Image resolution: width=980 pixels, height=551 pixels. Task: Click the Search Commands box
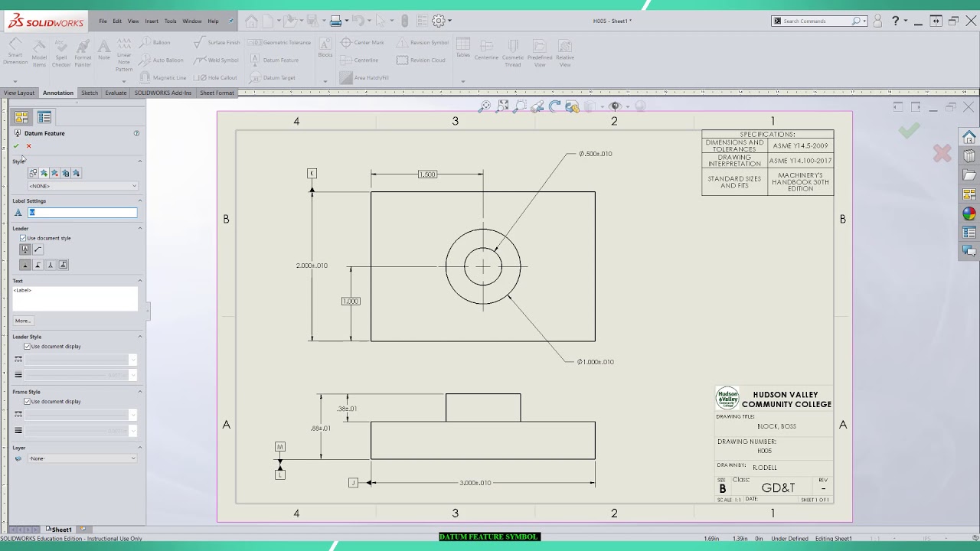(818, 21)
